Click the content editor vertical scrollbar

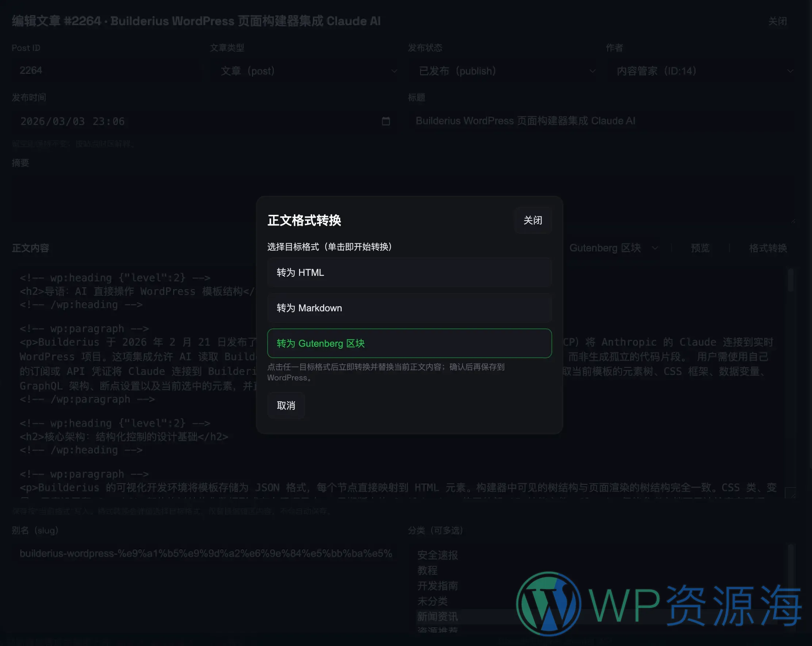point(791,280)
